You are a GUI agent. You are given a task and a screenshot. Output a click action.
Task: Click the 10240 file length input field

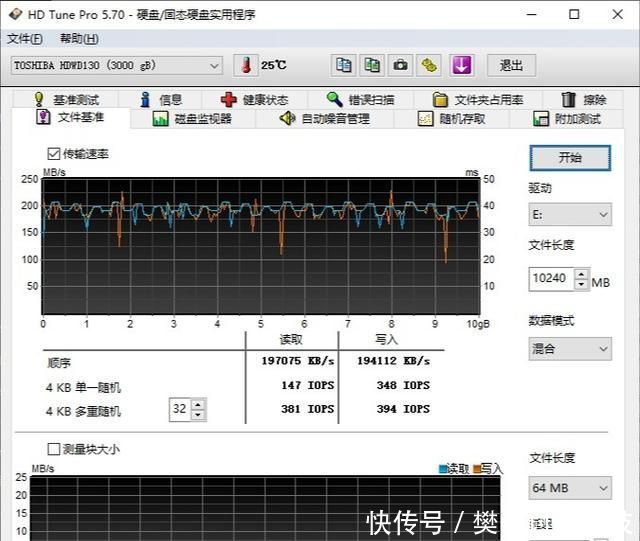point(551,279)
